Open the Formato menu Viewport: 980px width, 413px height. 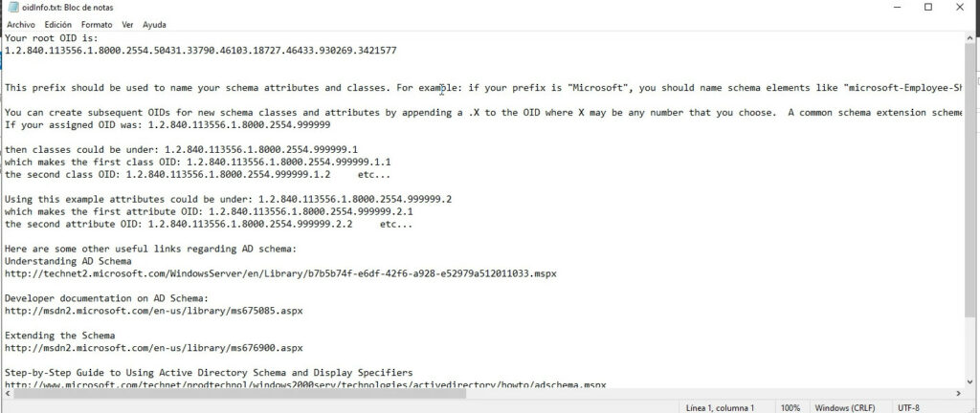[x=97, y=25]
